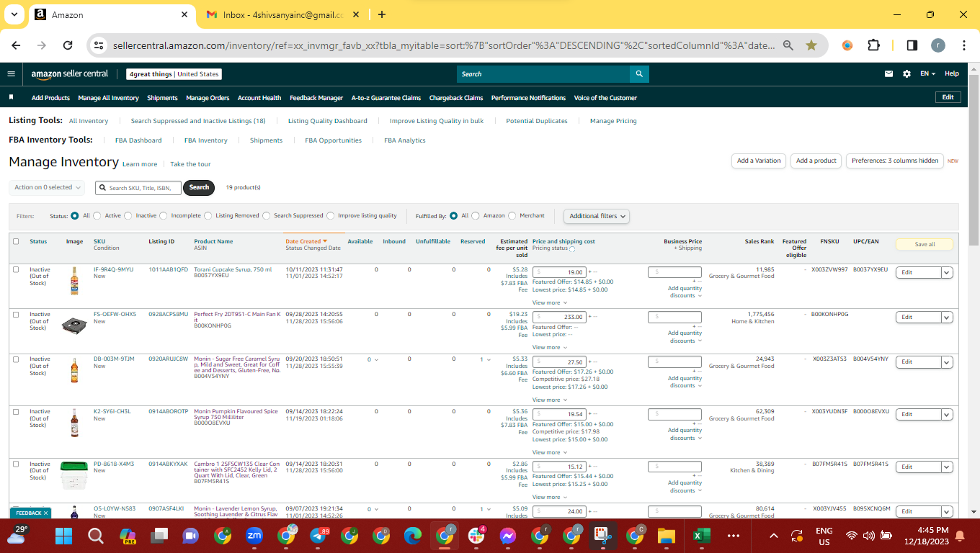This screenshot has width=980, height=553.
Task: Open Slack from the taskbar
Action: (x=476, y=536)
